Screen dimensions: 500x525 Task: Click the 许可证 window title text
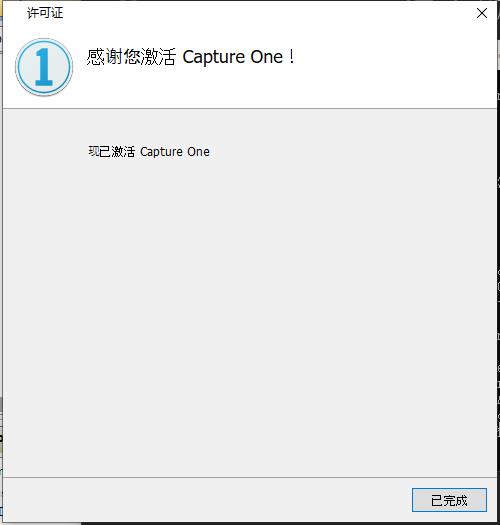pyautogui.click(x=45, y=13)
